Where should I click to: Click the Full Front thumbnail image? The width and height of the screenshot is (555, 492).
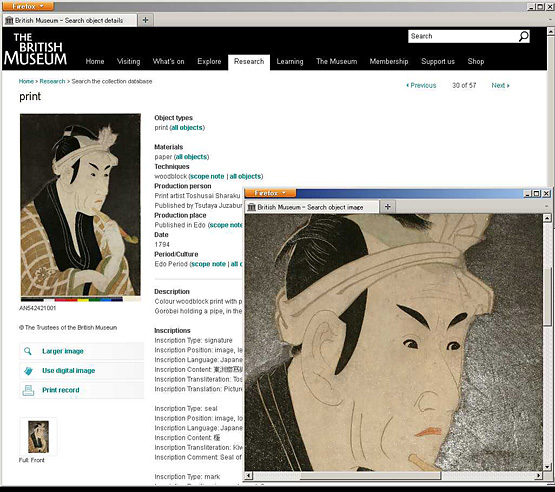click(x=38, y=437)
